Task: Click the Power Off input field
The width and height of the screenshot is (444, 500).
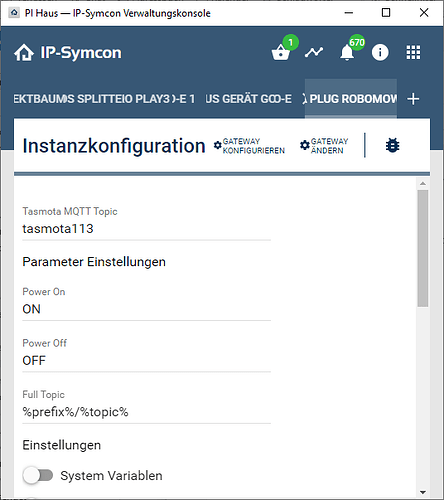Action: (146, 360)
